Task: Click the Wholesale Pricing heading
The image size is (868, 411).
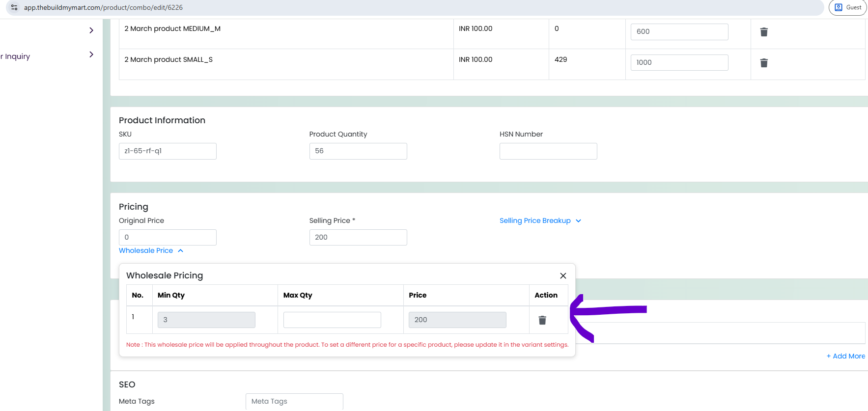Action: coord(165,275)
